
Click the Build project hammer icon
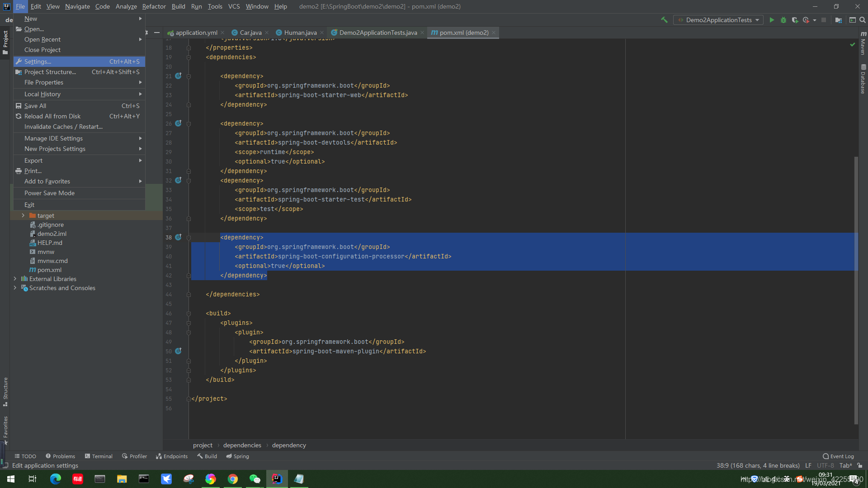(664, 20)
